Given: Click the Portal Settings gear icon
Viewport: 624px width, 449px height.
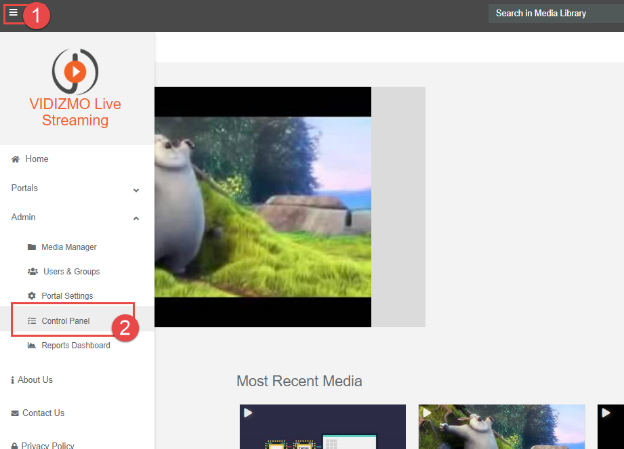Looking at the screenshot, I should 32,295.
